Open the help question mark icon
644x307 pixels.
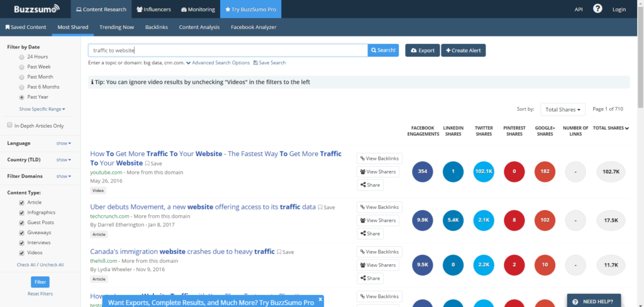597,9
